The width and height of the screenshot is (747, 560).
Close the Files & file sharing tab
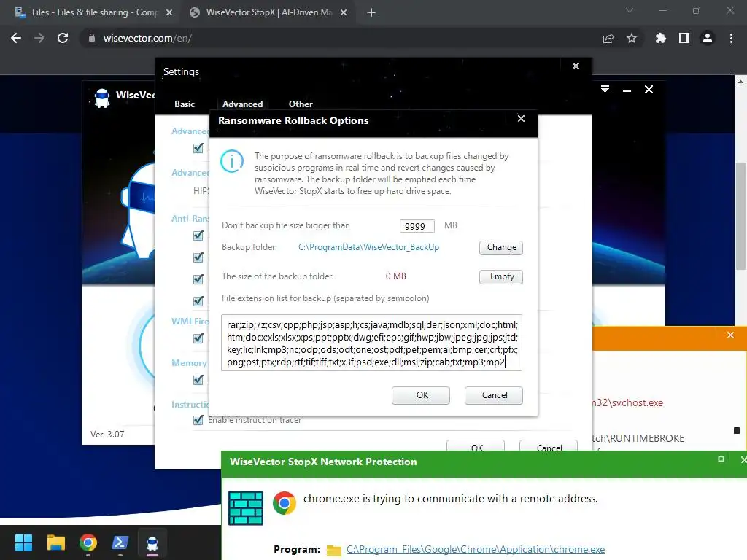point(169,13)
